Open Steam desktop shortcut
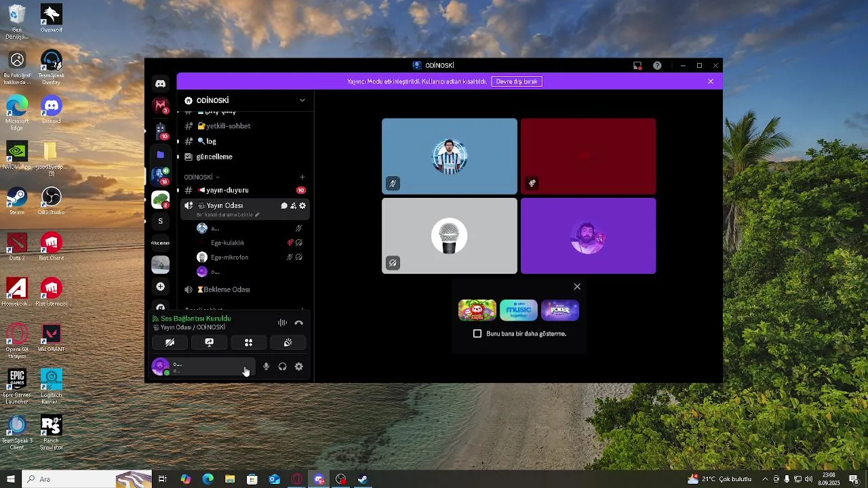Image resolution: width=868 pixels, height=488 pixels. (x=17, y=201)
